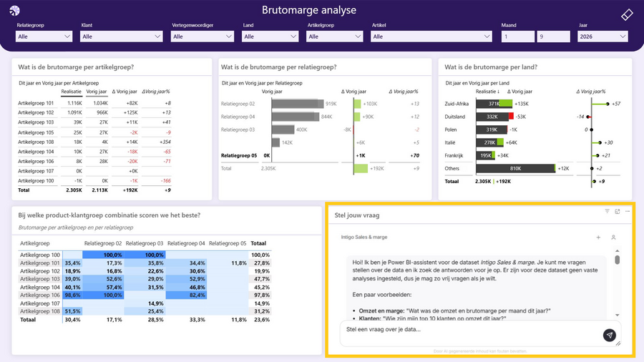Click the 2.305K total Realisatie value in Artikelgroep table
The image size is (644, 362).
(x=74, y=190)
